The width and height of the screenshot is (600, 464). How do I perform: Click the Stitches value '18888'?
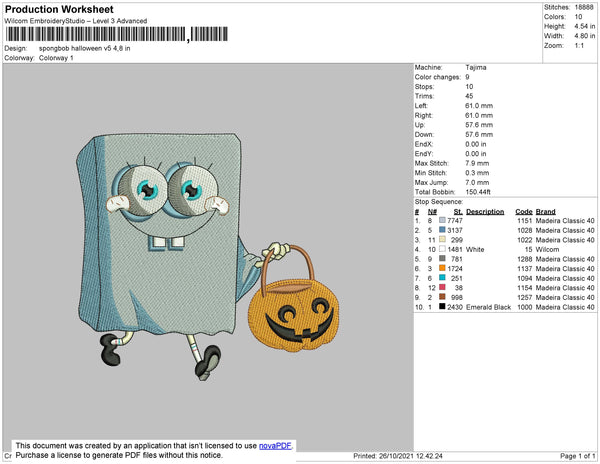click(x=584, y=7)
